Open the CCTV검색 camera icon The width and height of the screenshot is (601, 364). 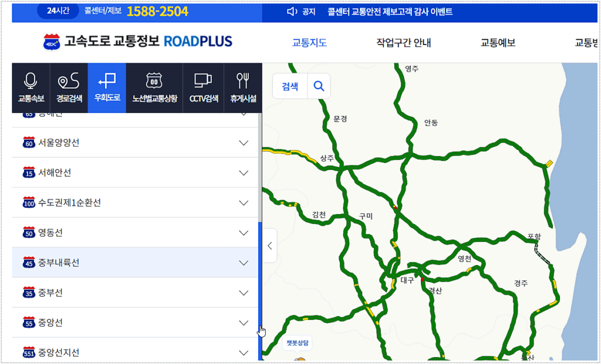coord(203,87)
